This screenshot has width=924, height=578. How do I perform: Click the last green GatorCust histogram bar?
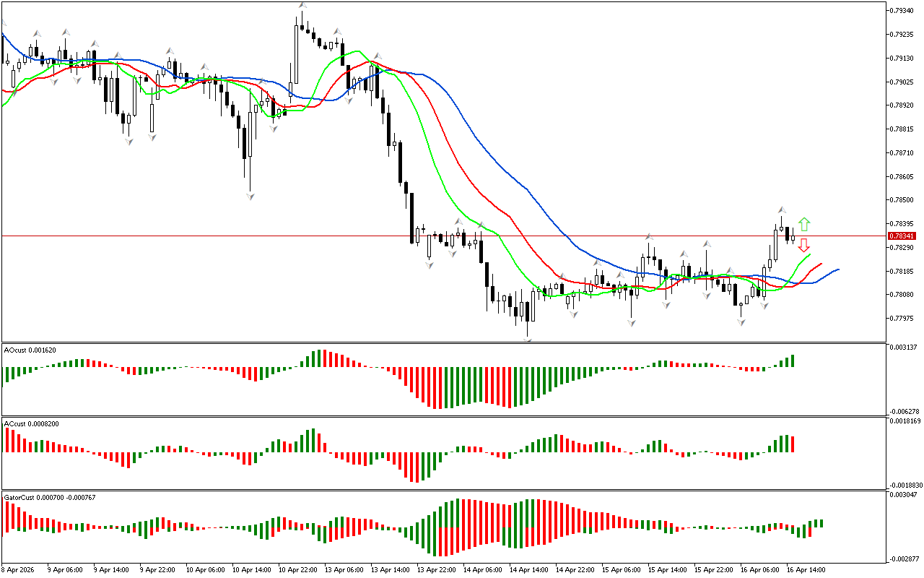821,523
